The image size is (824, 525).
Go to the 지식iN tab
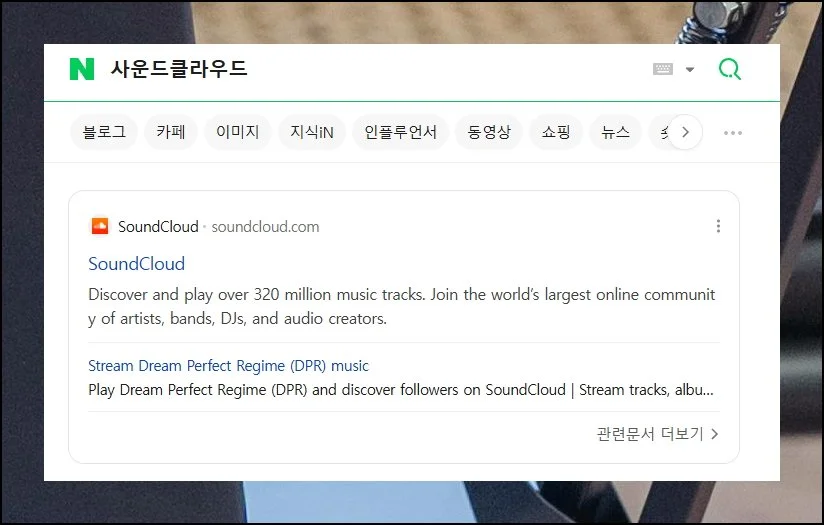point(312,132)
